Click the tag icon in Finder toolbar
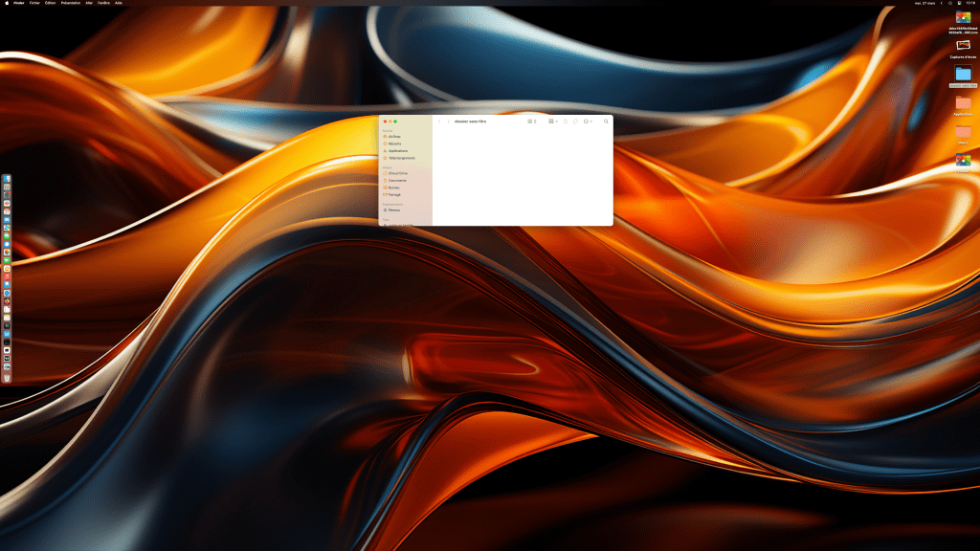980x551 pixels. (x=575, y=121)
